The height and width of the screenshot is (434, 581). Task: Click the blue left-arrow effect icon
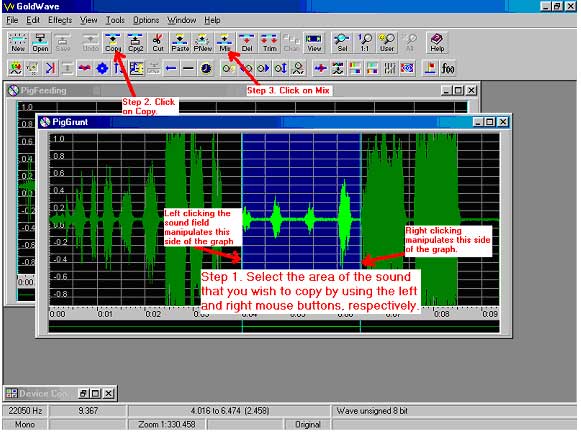point(171,68)
